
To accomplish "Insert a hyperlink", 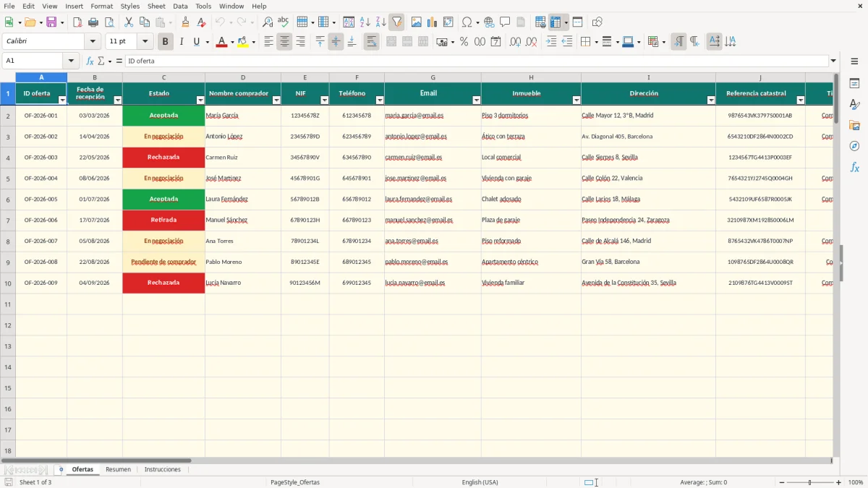I will 490,22.
